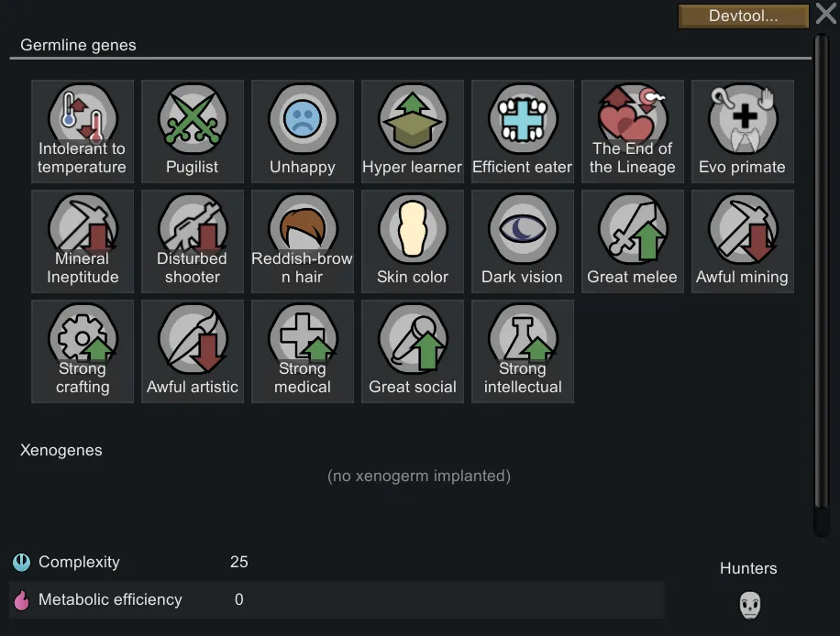Select the Evo primate gene
The image size is (840, 636).
point(743,132)
